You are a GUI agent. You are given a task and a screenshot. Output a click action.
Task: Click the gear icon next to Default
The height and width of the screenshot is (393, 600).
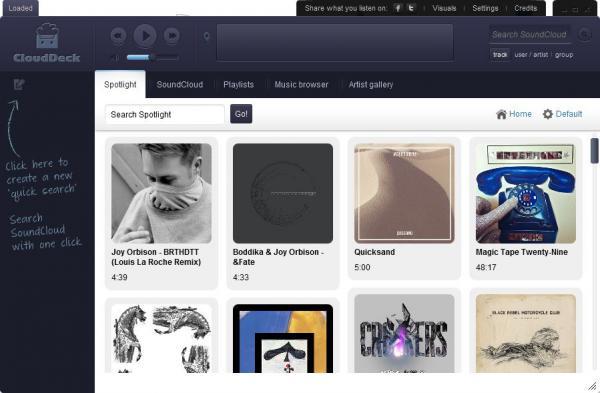548,114
